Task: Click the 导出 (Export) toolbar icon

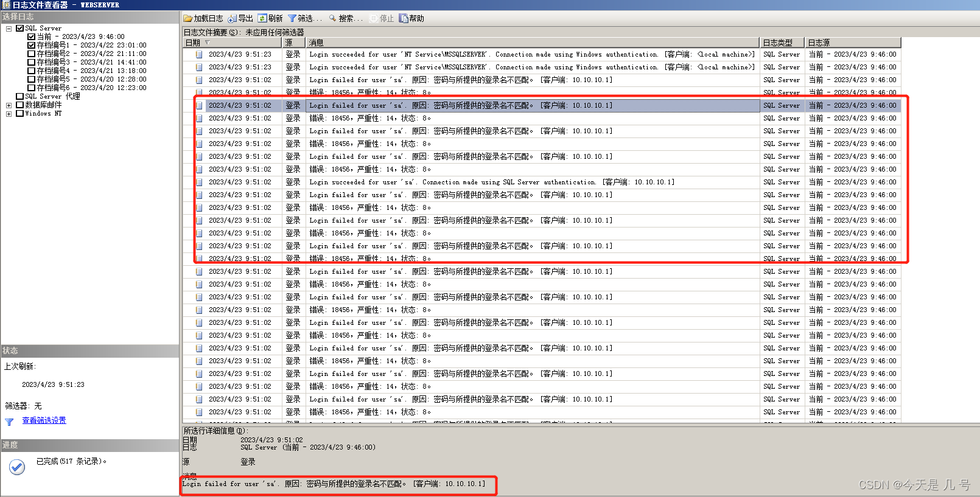Action: (x=233, y=18)
